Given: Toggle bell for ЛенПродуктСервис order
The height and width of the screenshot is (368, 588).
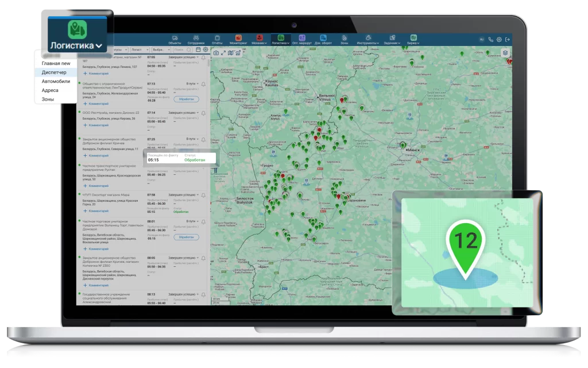Looking at the screenshot, I should click(x=203, y=84).
